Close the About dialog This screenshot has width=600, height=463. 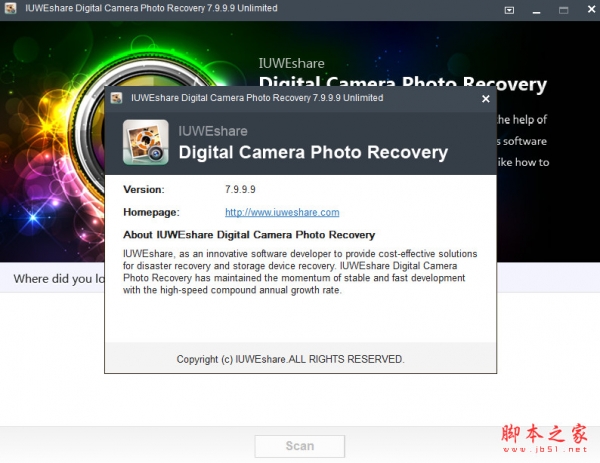[486, 99]
